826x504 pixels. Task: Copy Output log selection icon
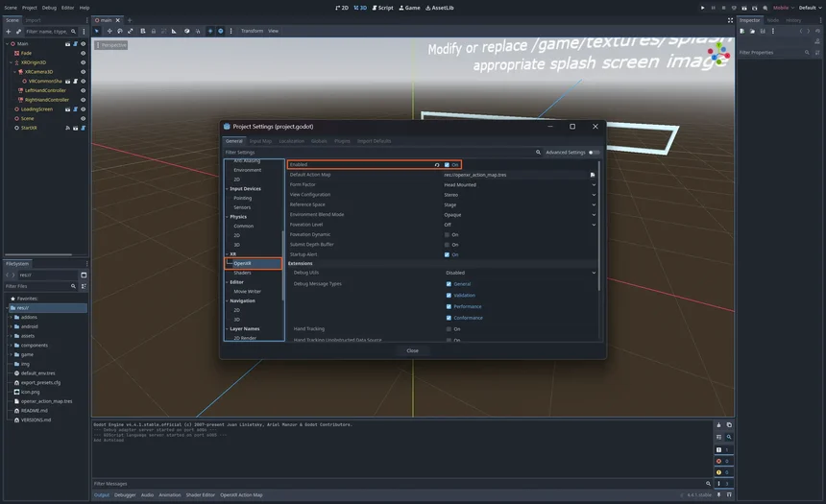pos(729,425)
